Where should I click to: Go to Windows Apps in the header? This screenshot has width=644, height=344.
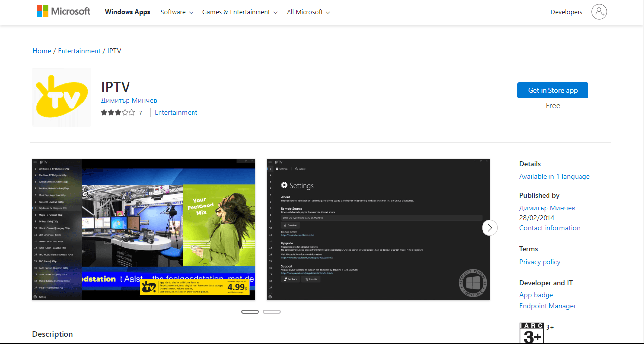pos(128,12)
